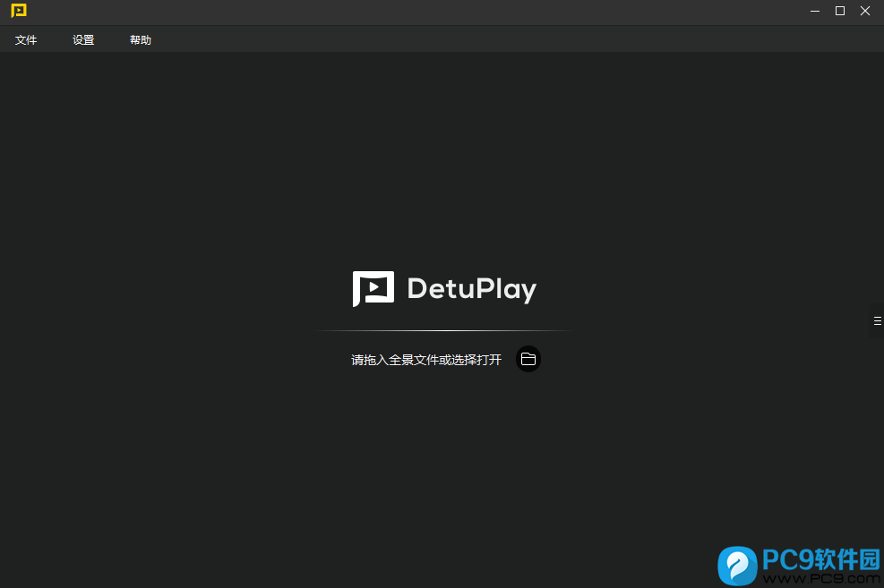This screenshot has width=884, height=588.
Task: Close the DetuPlay window
Action: [865, 12]
